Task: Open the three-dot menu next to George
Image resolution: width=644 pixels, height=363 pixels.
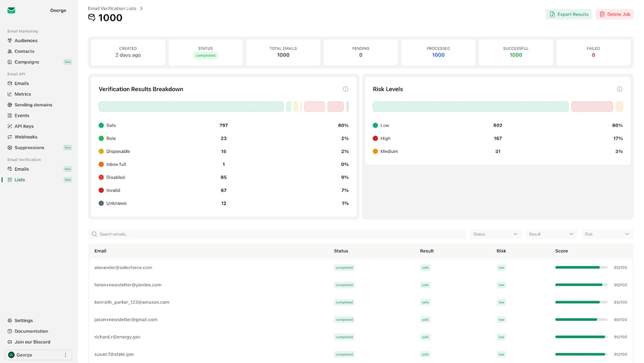Action: coord(65,354)
